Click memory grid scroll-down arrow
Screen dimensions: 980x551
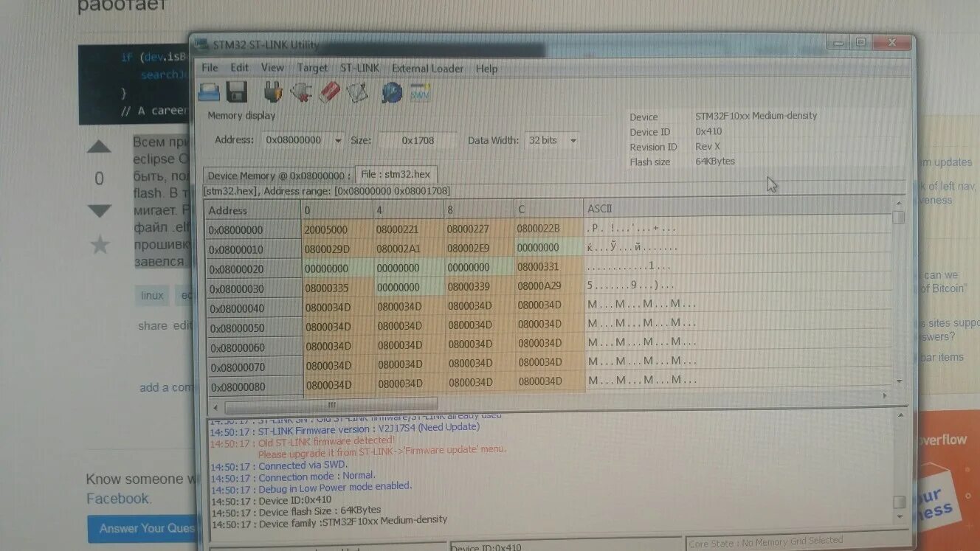pyautogui.click(x=898, y=381)
